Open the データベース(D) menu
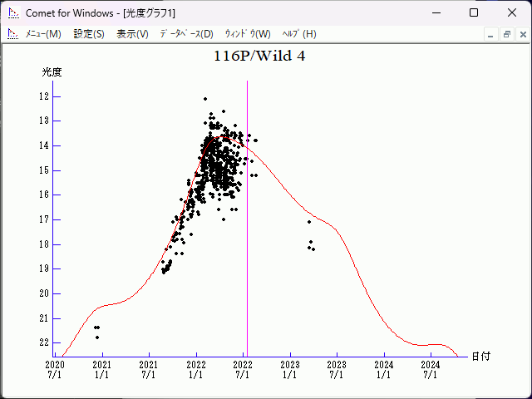 coord(186,34)
